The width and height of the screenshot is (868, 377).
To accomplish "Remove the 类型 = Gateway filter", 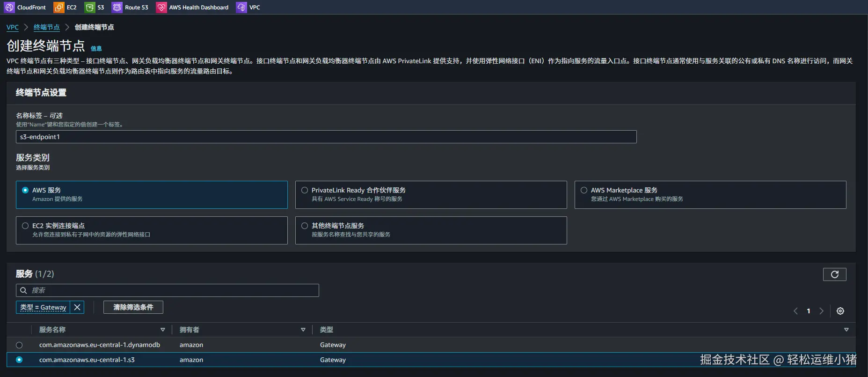I will pos(77,307).
